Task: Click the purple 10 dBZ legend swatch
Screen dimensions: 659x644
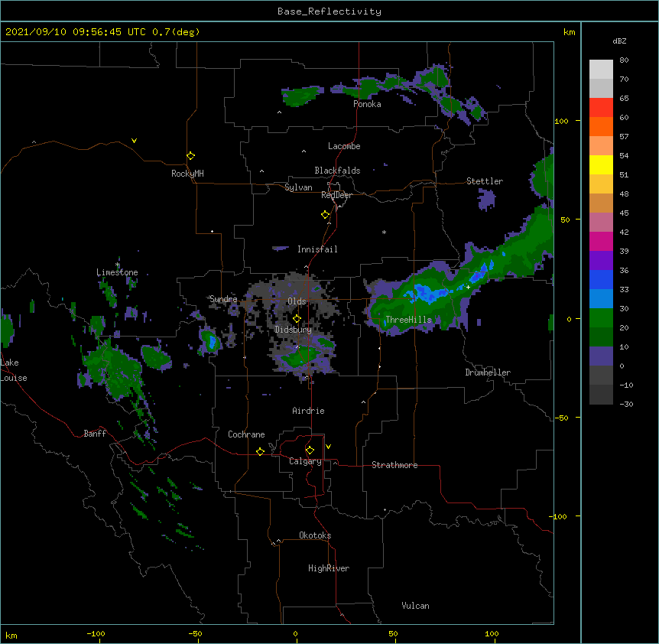Action: tap(601, 356)
